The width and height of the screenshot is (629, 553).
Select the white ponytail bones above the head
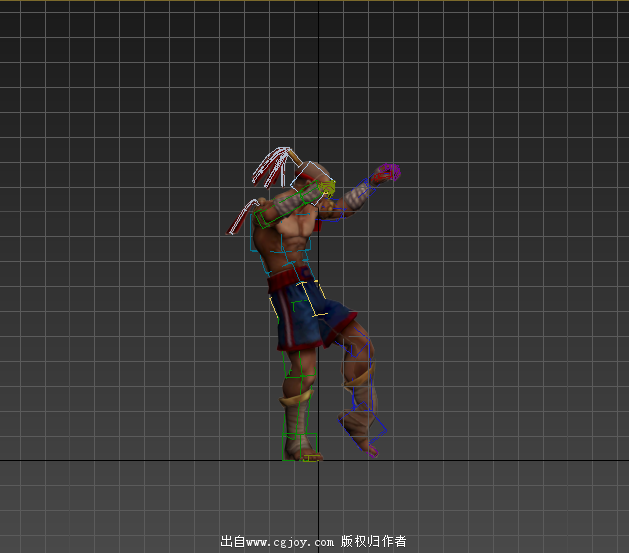272,166
